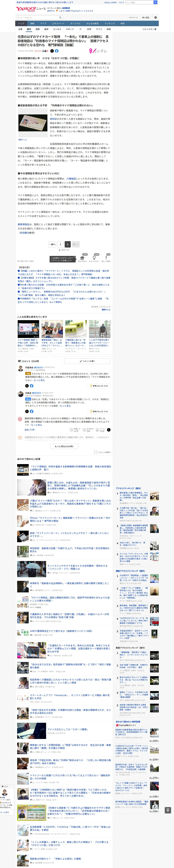
Task: Go to previous page 前へ button
Action: pos(52,244)
